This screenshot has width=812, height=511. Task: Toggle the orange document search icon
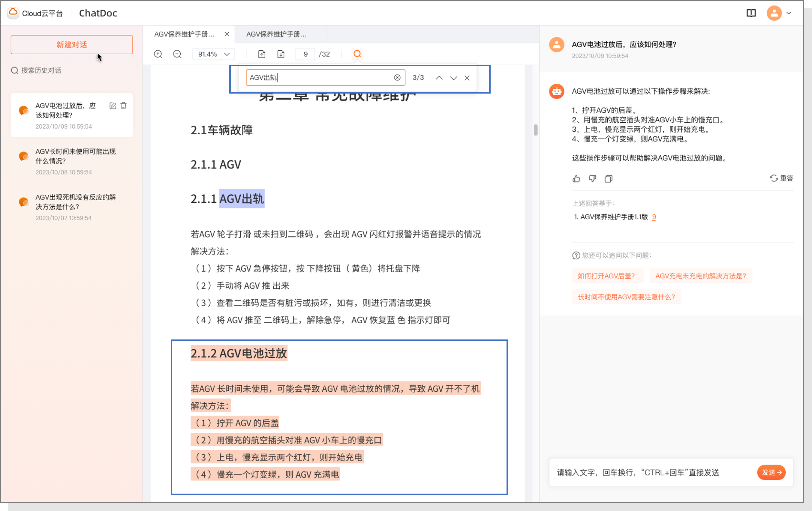357,54
